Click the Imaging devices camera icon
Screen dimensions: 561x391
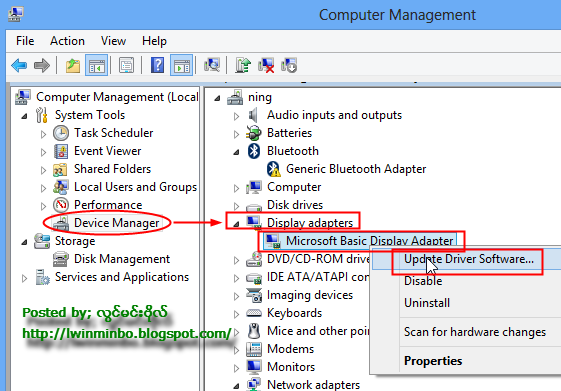click(x=254, y=295)
